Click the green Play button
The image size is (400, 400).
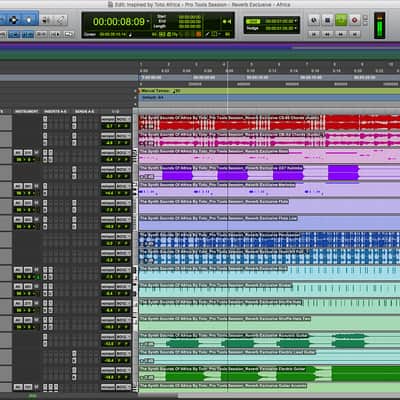[x=341, y=20]
